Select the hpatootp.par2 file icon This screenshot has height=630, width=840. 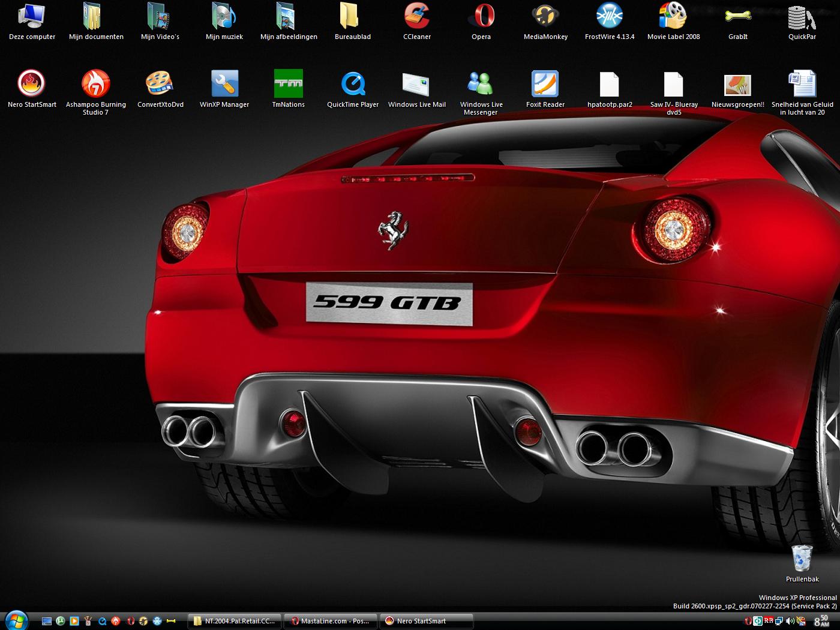coord(610,89)
